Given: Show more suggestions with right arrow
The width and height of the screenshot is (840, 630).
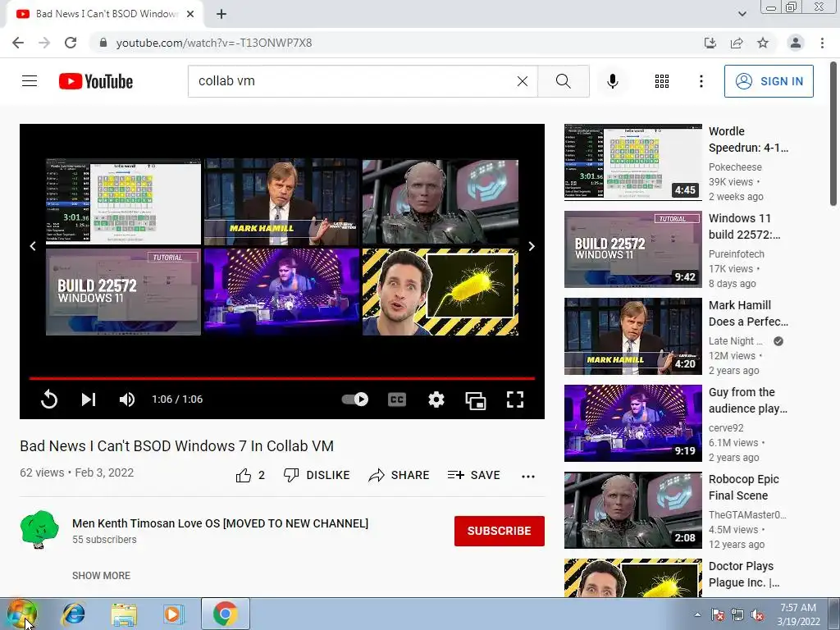Looking at the screenshot, I should point(532,246).
